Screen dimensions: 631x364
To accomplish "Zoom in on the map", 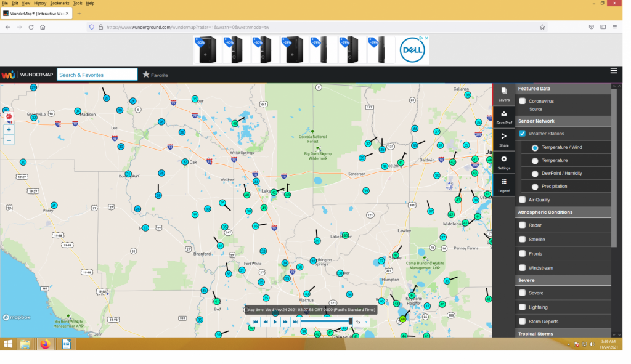I will coord(9,131).
